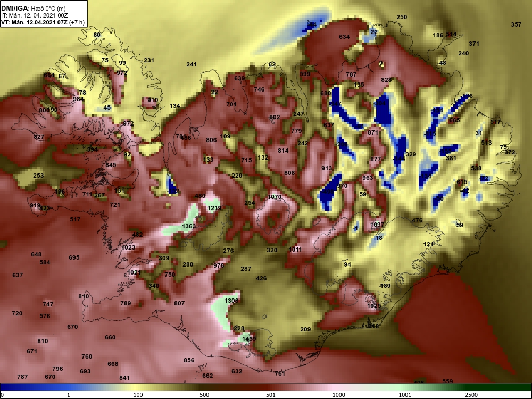Click the map value '250'

(402, 17)
